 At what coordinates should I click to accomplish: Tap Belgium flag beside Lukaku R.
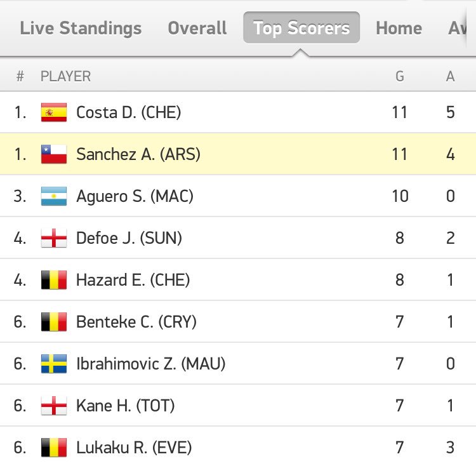click(54, 448)
